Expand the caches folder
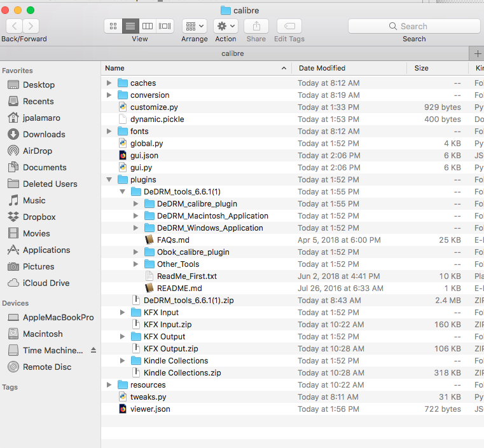Screen dimensions: 484x448 coord(109,83)
